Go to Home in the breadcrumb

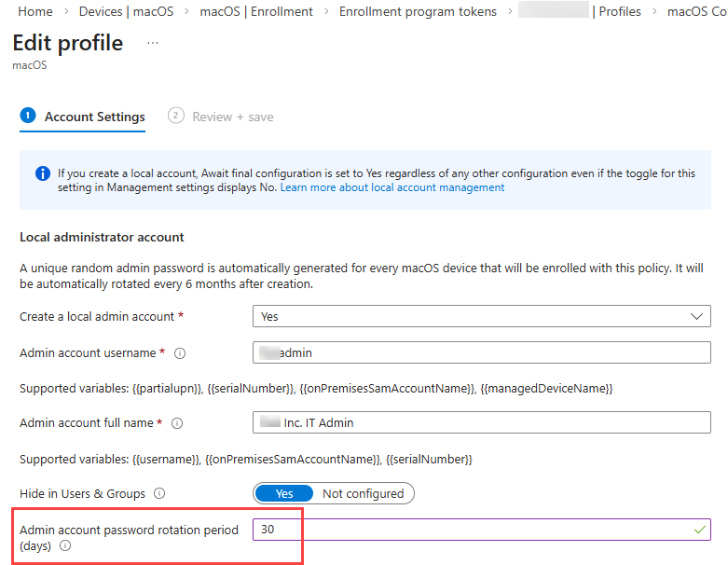point(35,11)
